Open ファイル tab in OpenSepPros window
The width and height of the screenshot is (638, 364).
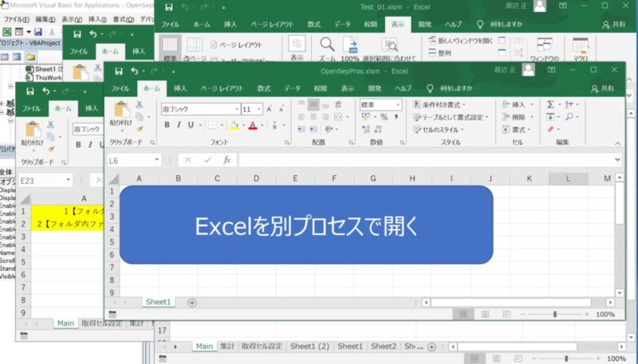[x=120, y=88]
